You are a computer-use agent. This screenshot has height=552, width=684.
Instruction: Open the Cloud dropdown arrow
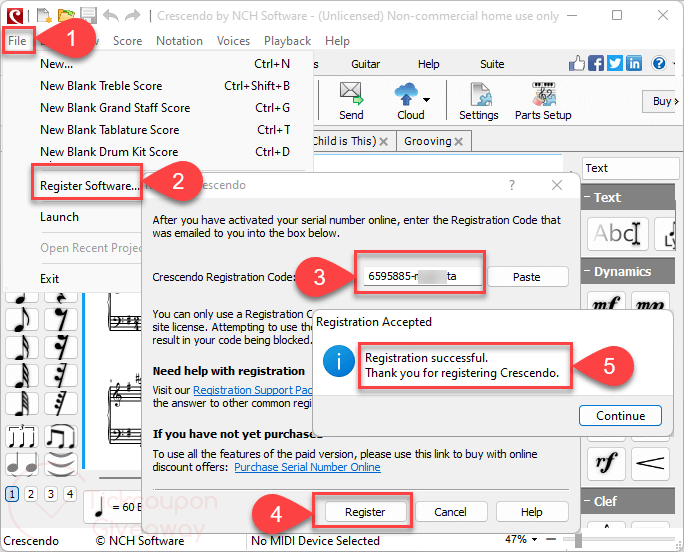click(x=426, y=100)
